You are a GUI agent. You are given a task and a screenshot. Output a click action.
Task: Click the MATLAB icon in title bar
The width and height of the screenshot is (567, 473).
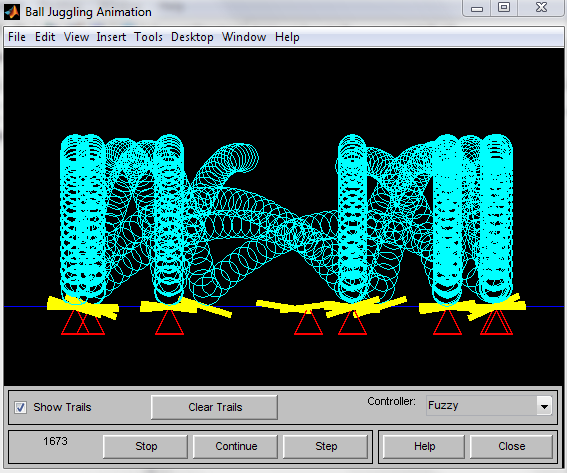12,12
